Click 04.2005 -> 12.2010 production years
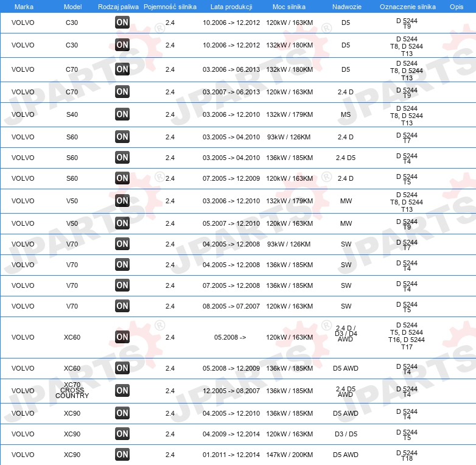476x465 pixels. pyautogui.click(x=231, y=413)
